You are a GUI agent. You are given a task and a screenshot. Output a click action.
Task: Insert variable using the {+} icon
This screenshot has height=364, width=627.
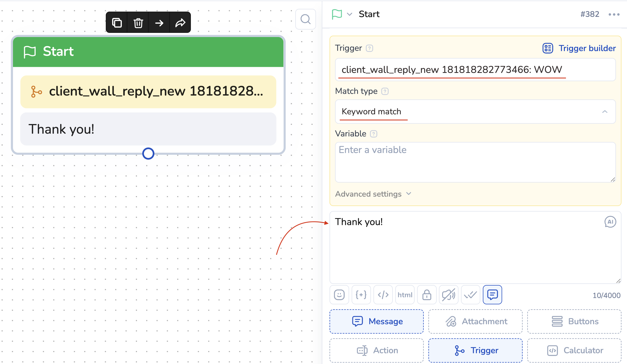361,295
